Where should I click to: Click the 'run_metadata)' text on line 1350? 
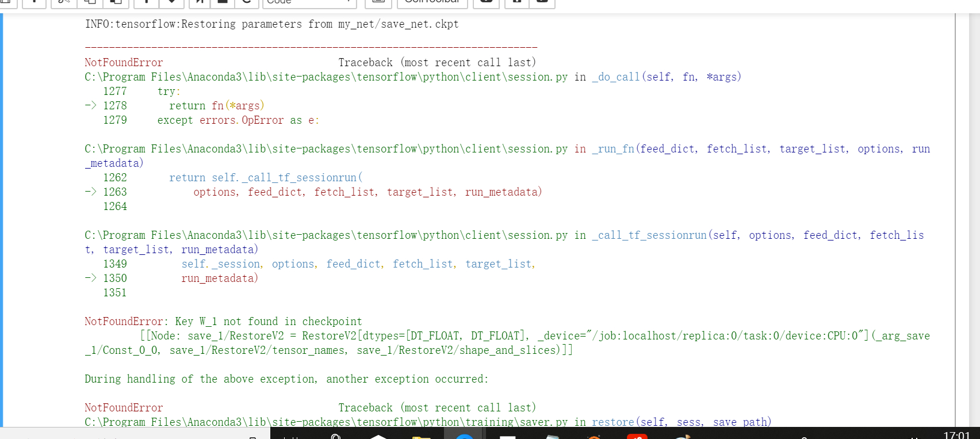tap(220, 278)
